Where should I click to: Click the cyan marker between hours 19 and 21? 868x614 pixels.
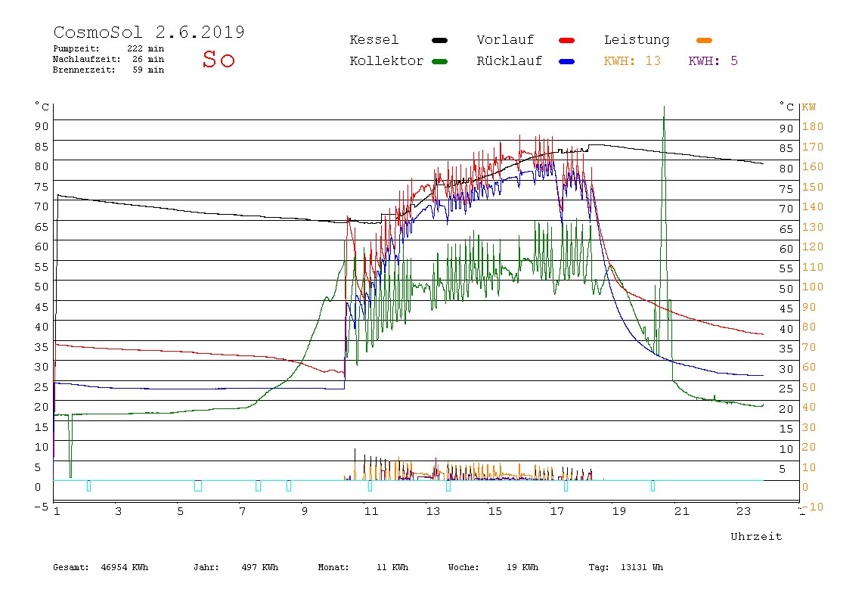pyautogui.click(x=653, y=485)
